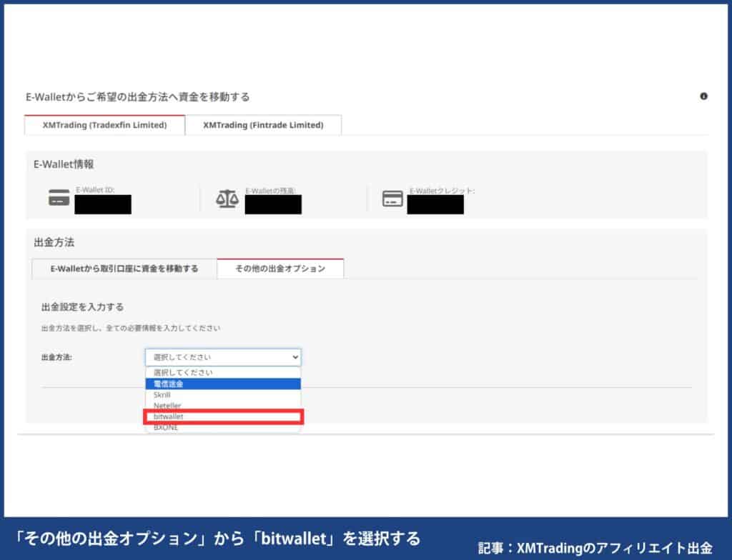Click the info icon at top right
732x560 pixels.
pyautogui.click(x=703, y=96)
